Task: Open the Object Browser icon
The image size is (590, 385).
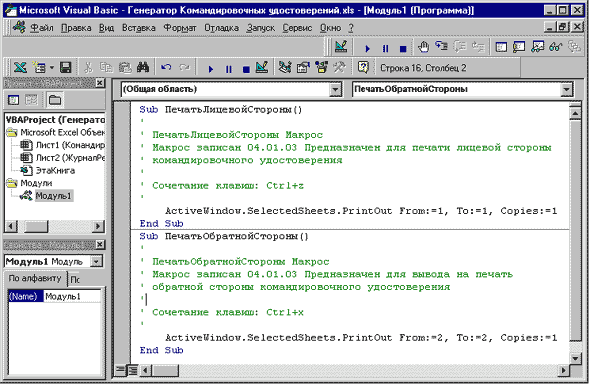Action: coord(322,68)
